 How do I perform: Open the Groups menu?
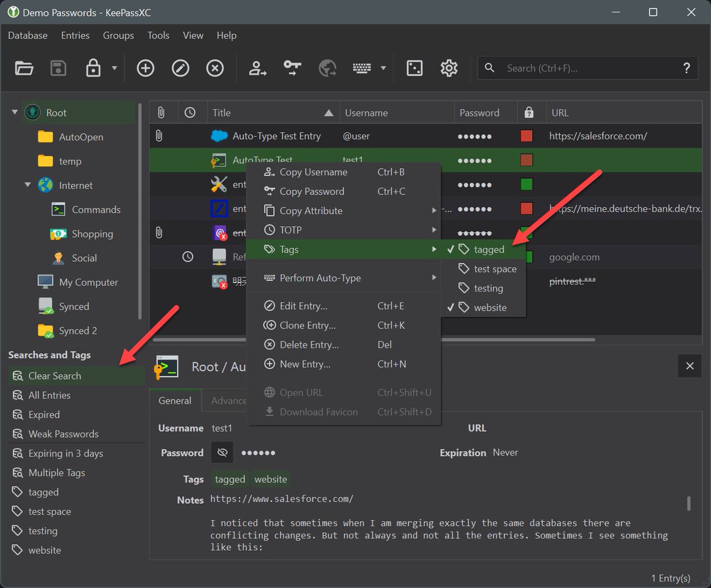coord(118,36)
